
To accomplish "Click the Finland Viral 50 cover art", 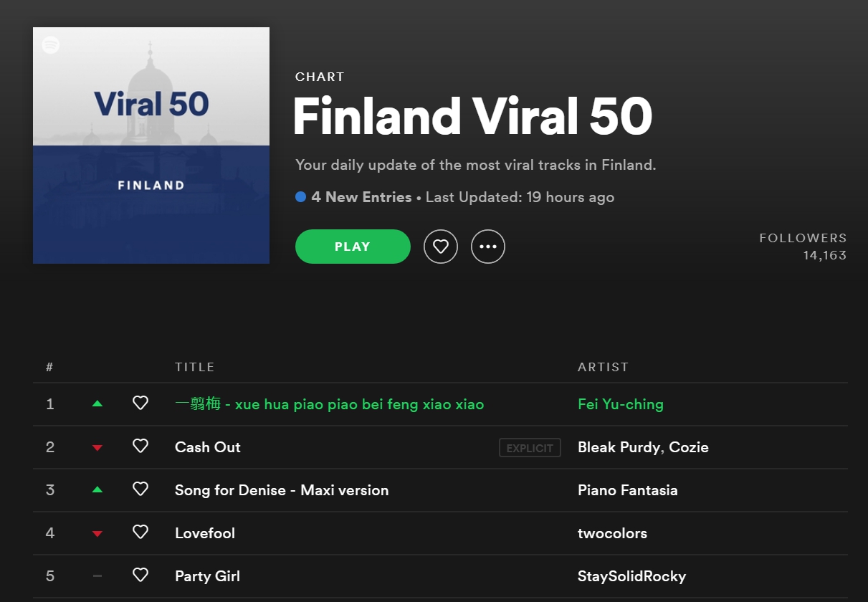I will 151,145.
